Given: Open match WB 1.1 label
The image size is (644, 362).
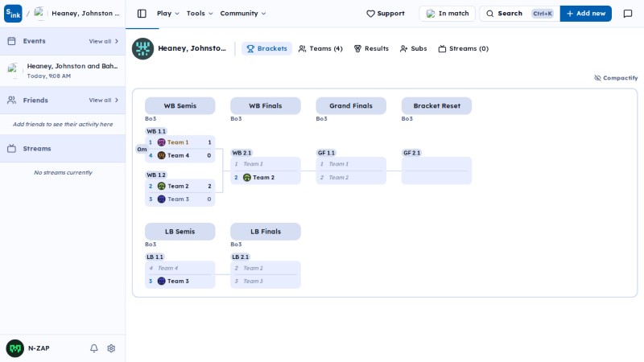Looking at the screenshot, I should point(156,131).
